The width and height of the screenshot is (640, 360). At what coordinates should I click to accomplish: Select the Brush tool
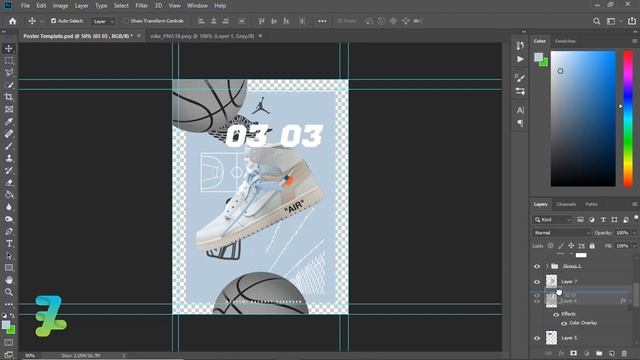(x=9, y=146)
